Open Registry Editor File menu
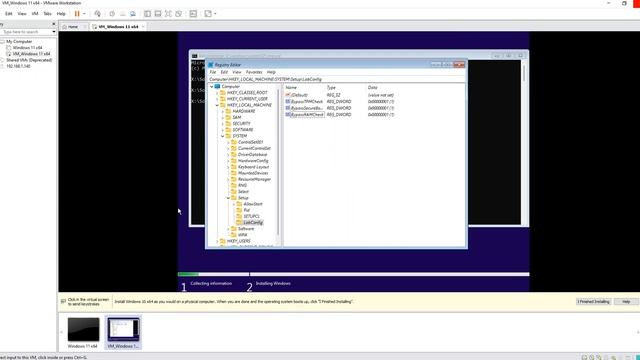Viewport: 640px width, 360px height. click(x=213, y=72)
